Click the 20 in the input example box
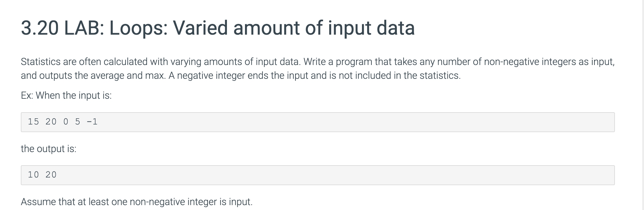The image size is (644, 210). coord(51,122)
